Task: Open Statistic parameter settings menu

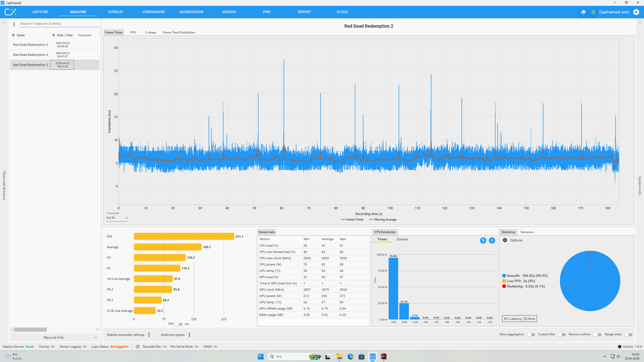Action: pos(149,335)
